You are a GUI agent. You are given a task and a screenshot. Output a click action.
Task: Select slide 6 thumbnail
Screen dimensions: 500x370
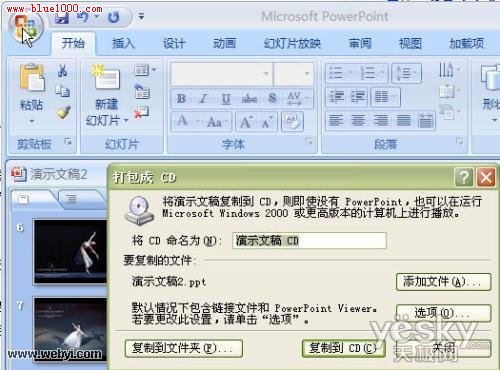[71, 252]
